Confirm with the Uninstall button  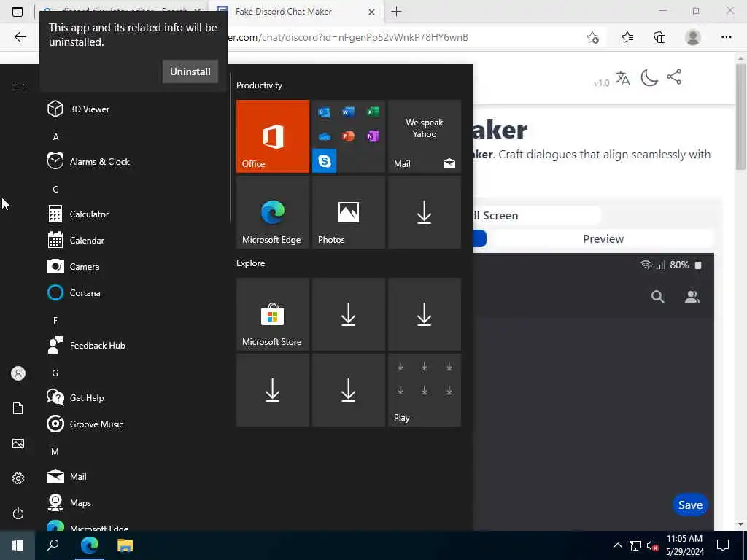pyautogui.click(x=190, y=71)
